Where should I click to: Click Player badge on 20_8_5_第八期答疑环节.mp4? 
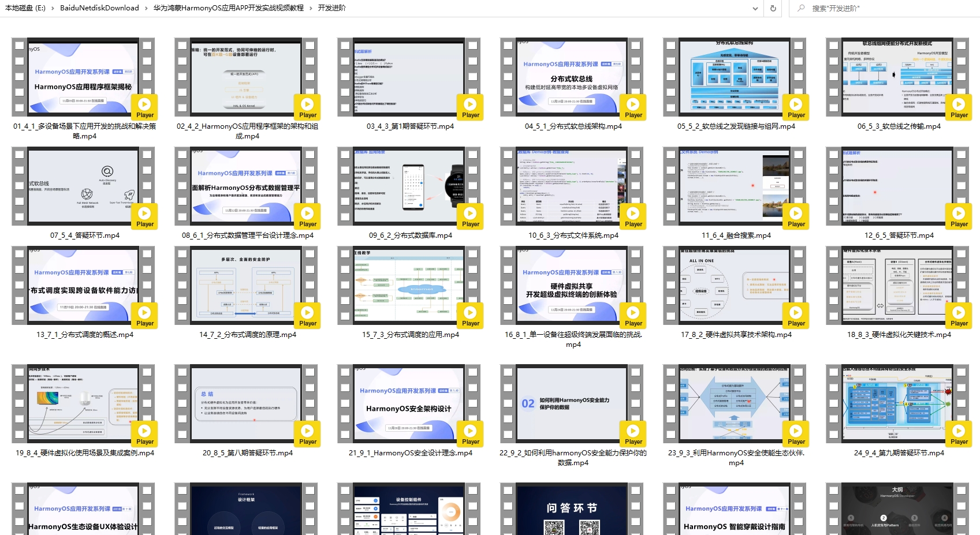(307, 433)
